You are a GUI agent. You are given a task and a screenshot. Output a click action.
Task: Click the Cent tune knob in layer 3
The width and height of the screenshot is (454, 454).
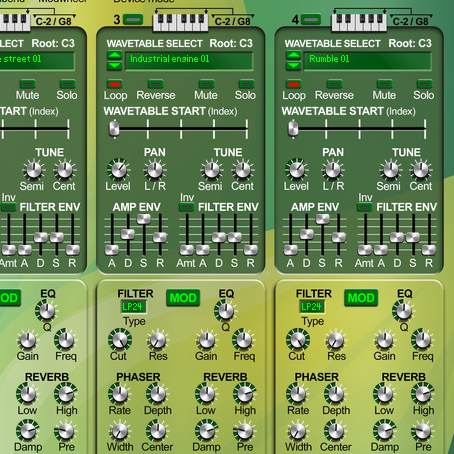click(x=243, y=170)
